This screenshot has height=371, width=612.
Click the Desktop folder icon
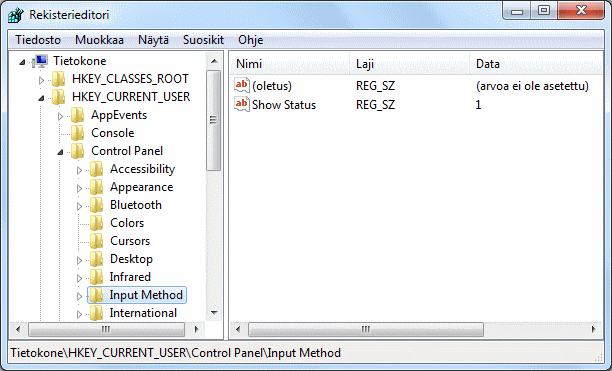pyautogui.click(x=96, y=259)
